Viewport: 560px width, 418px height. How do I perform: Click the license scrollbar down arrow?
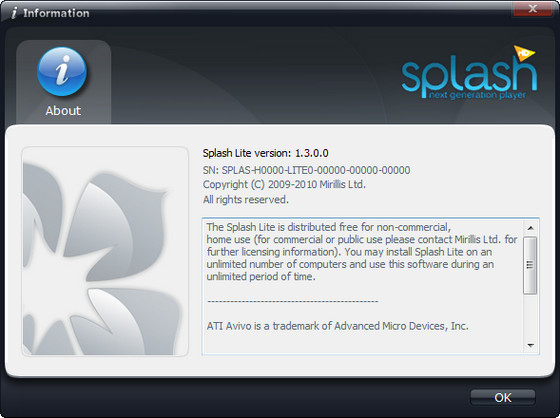tap(530, 345)
